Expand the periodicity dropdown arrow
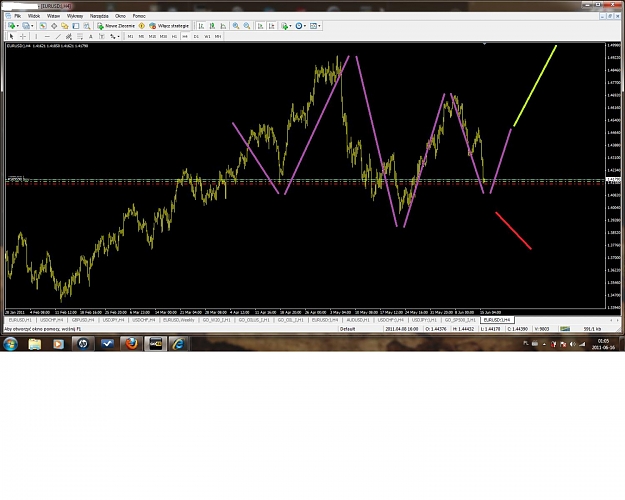Image resolution: width=625 pixels, height=500 pixels. pyautogui.click(x=305, y=26)
